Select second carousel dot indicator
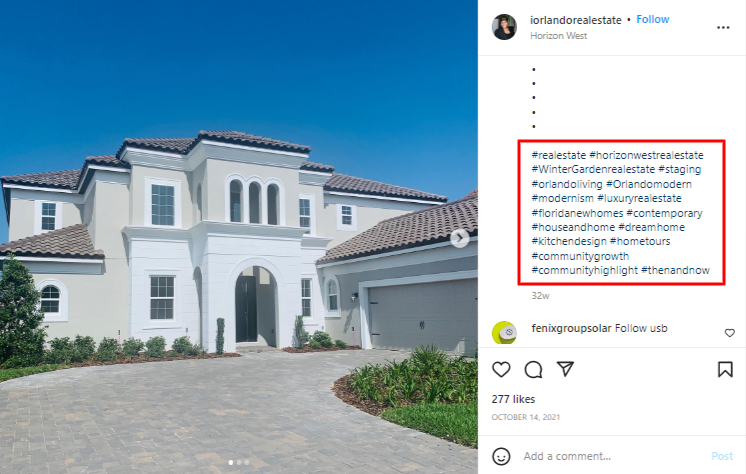The height and width of the screenshot is (474, 746). (x=239, y=462)
